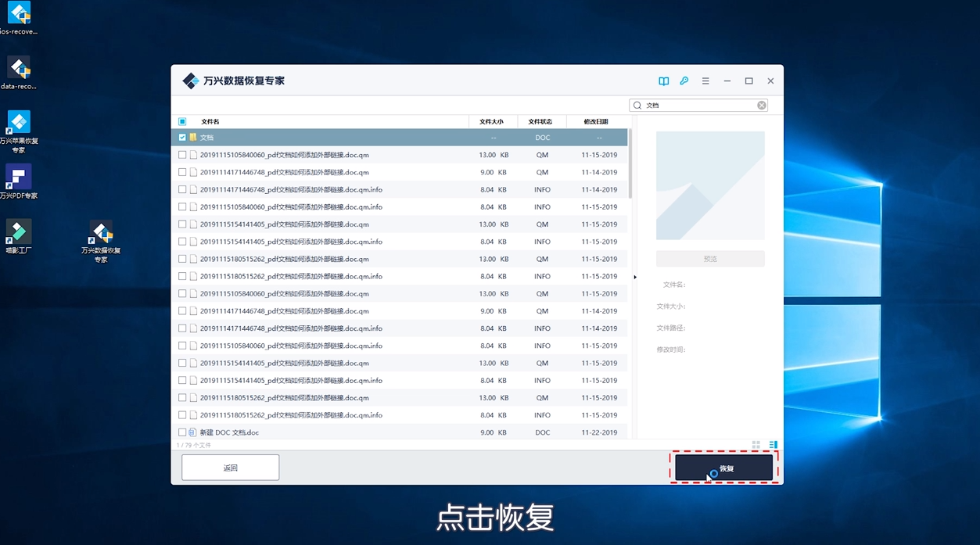980x545 pixels.
Task: Click 修改时间: label in preview panel
Action: coord(671,350)
